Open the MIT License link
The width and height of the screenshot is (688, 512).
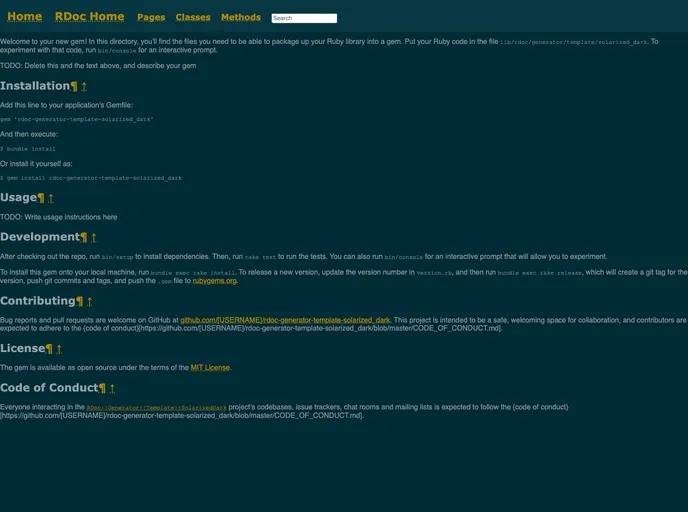click(x=210, y=368)
